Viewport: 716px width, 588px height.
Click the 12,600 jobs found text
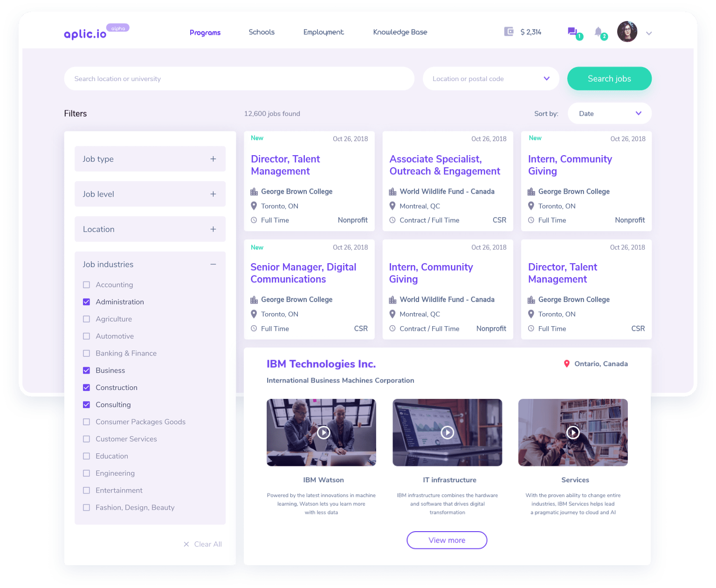coord(272,114)
